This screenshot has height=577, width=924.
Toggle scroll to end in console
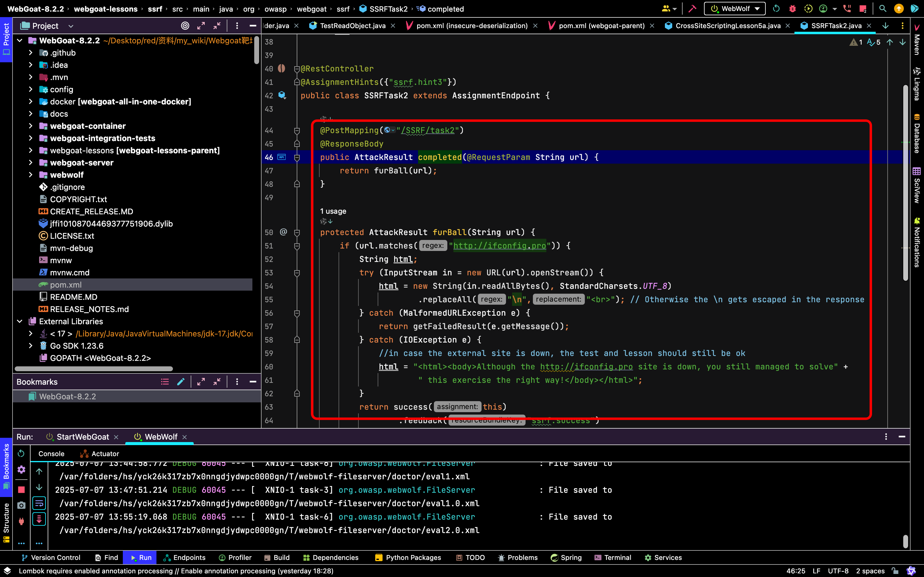pyautogui.click(x=39, y=519)
